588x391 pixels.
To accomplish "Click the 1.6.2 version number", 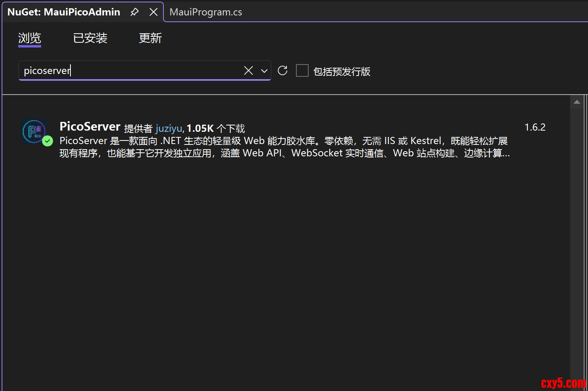I will tap(535, 127).
